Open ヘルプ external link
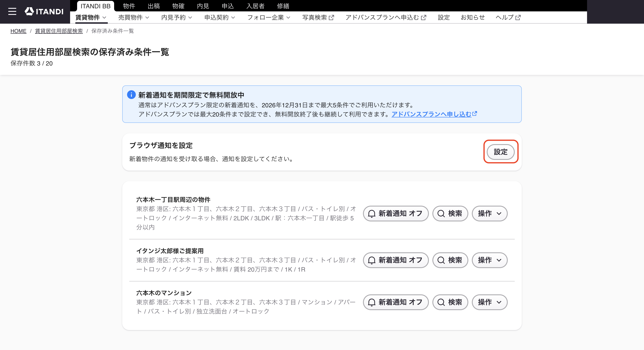The width and height of the screenshot is (644, 350). coord(508,18)
